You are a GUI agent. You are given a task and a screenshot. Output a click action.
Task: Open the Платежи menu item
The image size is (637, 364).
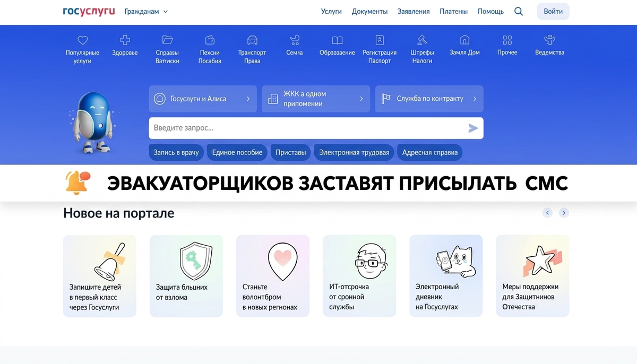coord(454,11)
